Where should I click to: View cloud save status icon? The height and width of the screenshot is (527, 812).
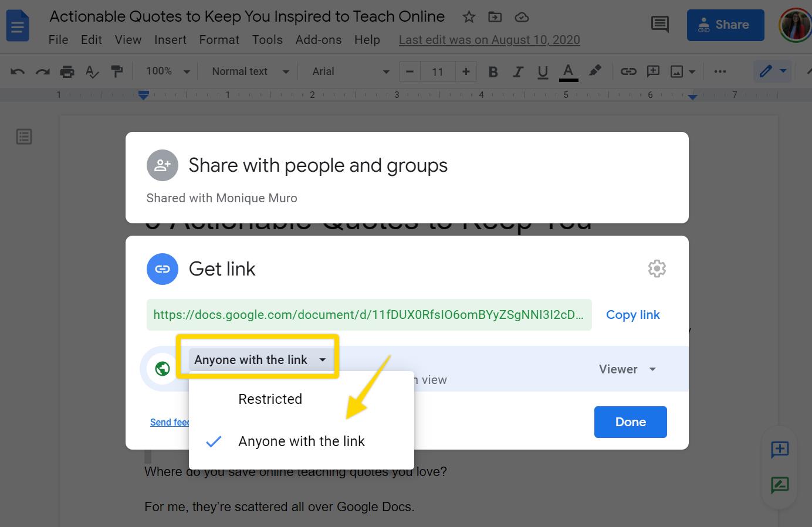click(522, 18)
